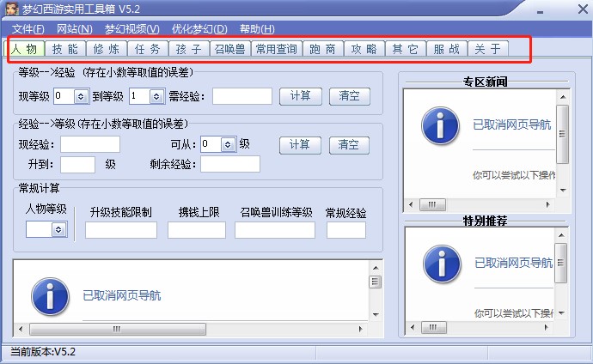Open the 关于 tab
Viewport: 593px width, 364px height.
pyautogui.click(x=488, y=49)
